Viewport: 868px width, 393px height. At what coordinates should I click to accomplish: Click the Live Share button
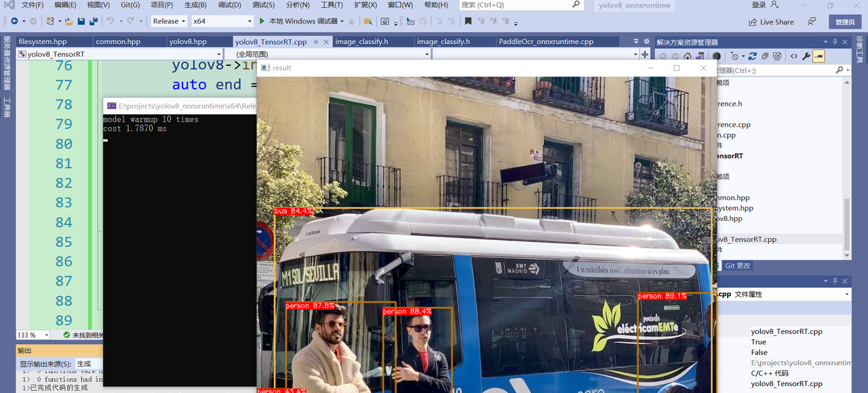pyautogui.click(x=771, y=22)
